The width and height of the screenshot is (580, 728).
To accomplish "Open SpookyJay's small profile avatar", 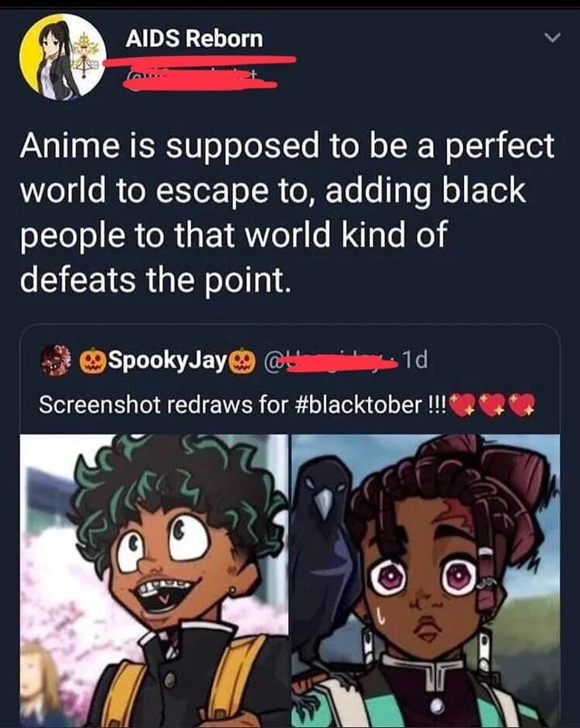I will click(57, 359).
